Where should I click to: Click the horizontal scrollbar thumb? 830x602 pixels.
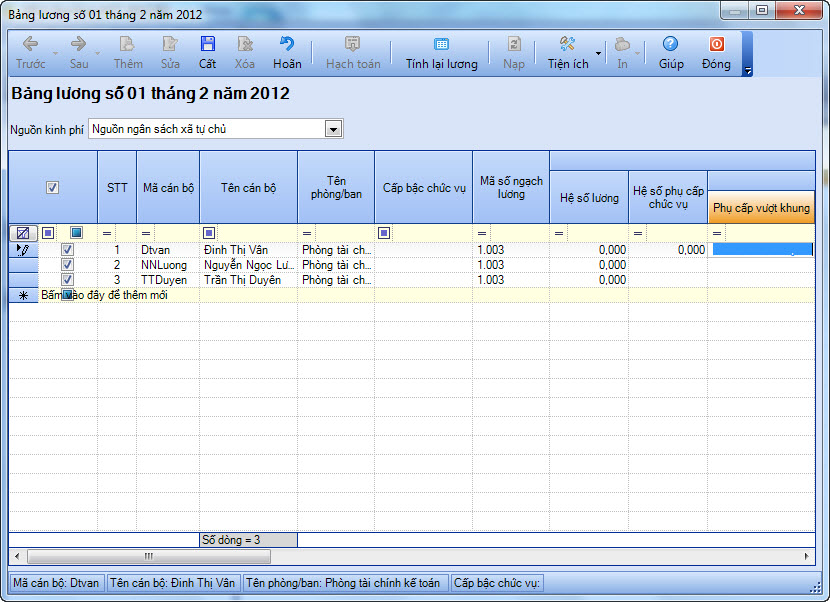point(149,556)
